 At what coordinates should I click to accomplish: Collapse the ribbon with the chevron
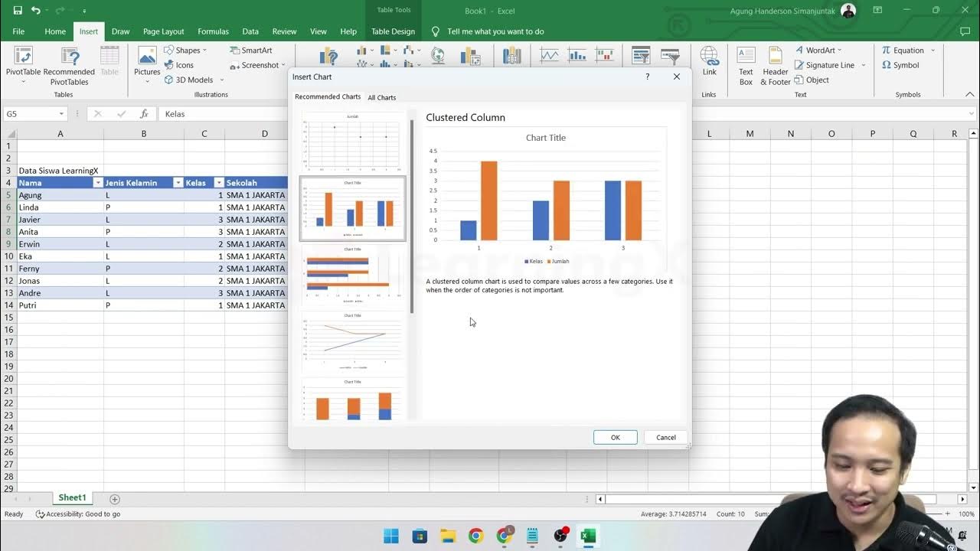(x=969, y=94)
